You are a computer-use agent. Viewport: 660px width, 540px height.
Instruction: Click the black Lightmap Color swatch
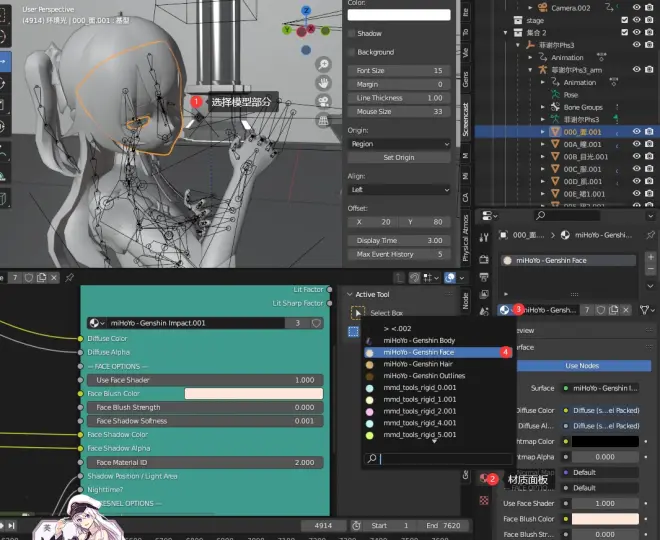click(x=605, y=441)
